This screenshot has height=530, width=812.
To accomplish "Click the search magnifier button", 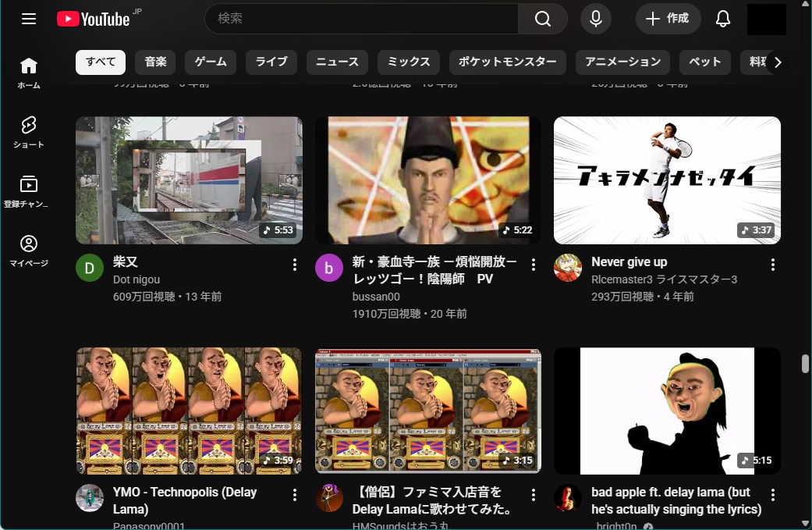I will [x=543, y=19].
